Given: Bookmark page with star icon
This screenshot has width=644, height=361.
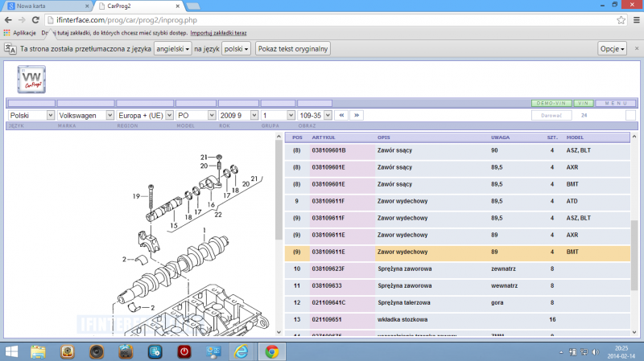Looking at the screenshot, I should coord(621,19).
